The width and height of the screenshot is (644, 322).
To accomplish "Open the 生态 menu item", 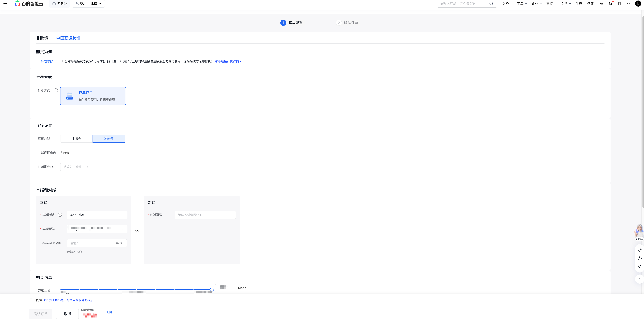I will click(579, 4).
